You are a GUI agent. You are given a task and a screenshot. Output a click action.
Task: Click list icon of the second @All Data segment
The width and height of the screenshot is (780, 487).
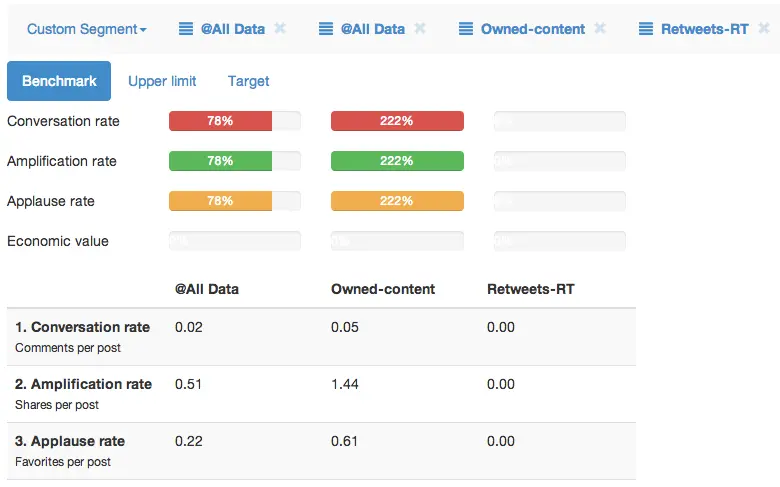[x=326, y=29]
